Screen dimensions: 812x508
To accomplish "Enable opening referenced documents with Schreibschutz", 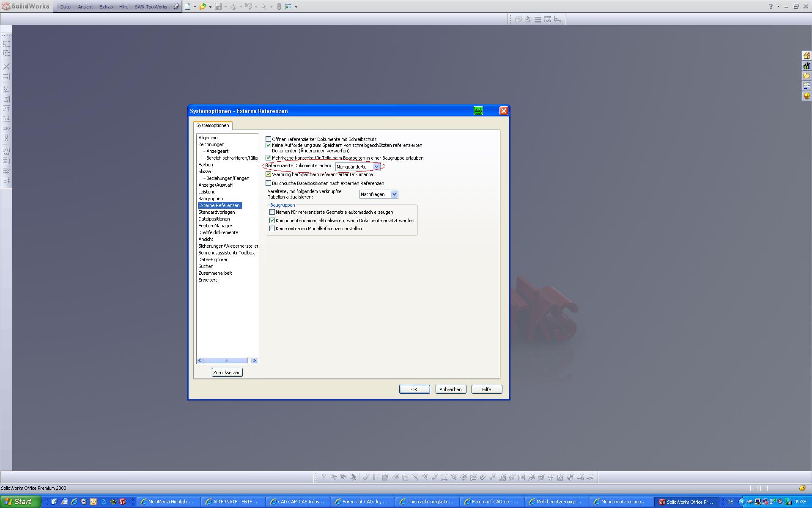I will point(269,139).
